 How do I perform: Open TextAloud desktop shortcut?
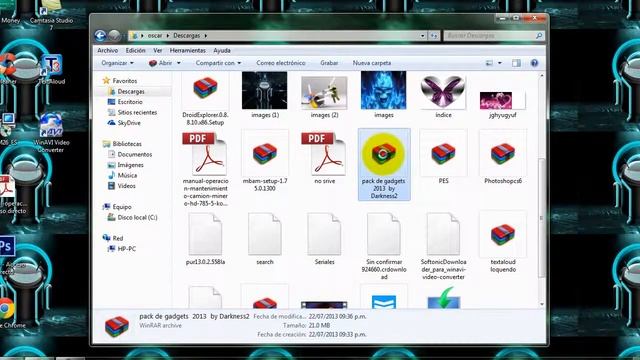(51, 70)
